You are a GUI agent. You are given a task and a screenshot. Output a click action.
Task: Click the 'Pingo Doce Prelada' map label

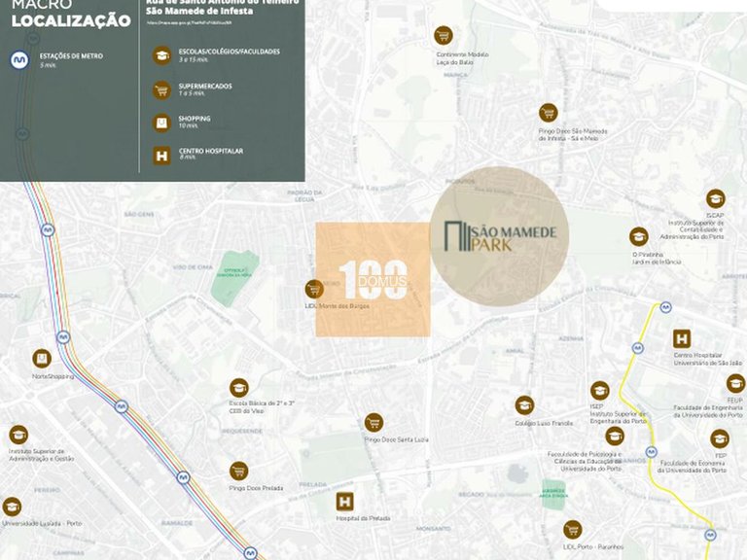pos(256,488)
